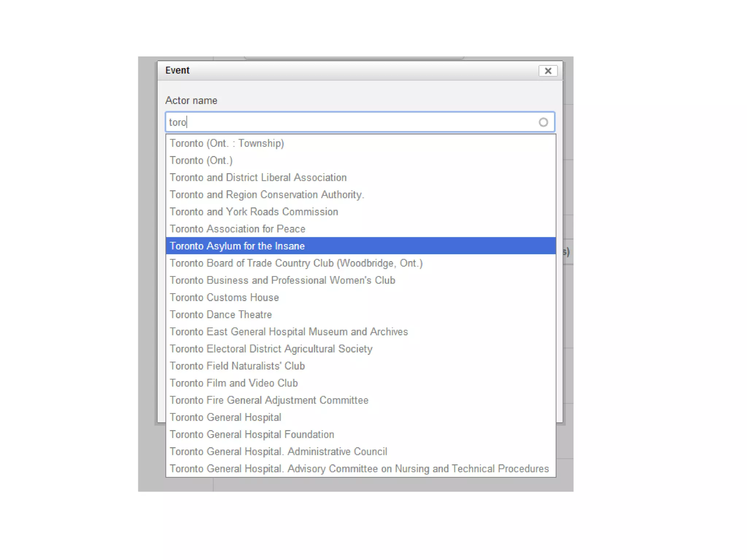Choose Toronto Business and Professional Women's Club

tap(282, 280)
